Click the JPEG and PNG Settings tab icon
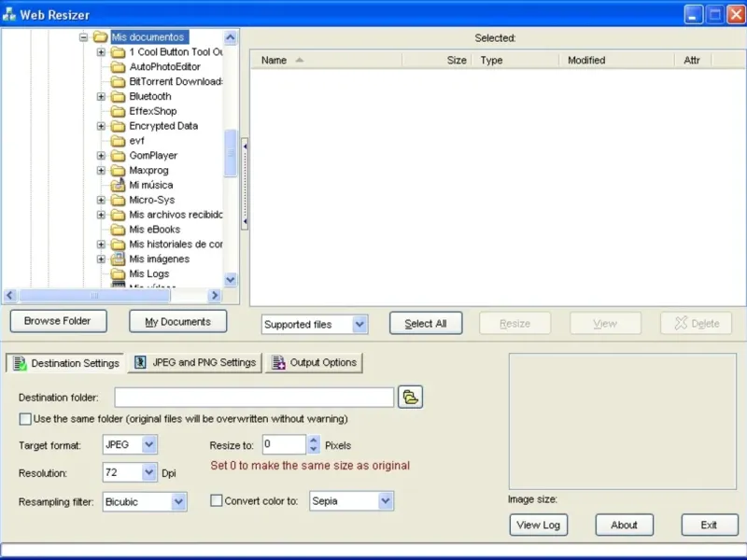747x560 pixels. click(140, 362)
